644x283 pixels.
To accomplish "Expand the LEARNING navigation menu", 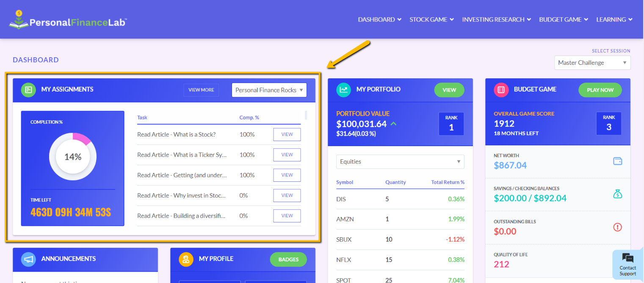I will pos(614,19).
